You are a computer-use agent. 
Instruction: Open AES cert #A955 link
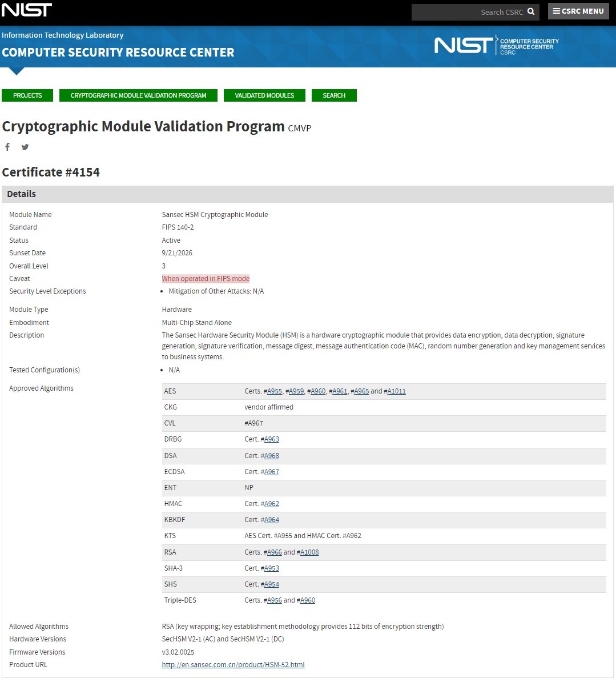pos(274,391)
